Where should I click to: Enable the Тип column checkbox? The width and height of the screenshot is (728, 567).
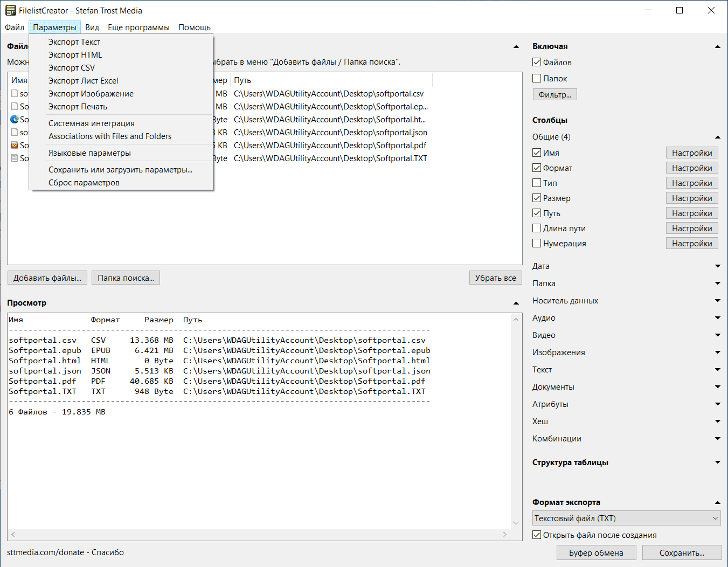[x=537, y=183]
